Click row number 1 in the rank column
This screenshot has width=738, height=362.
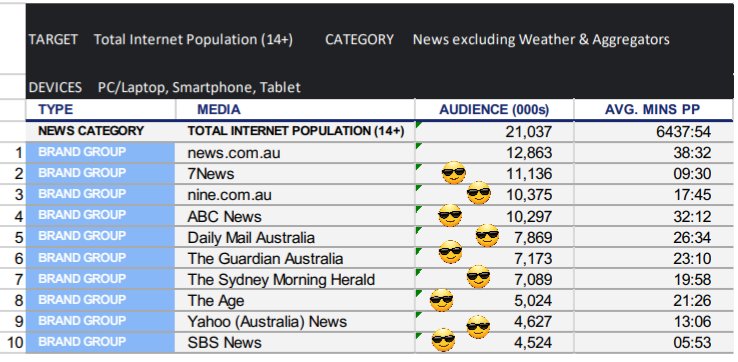pos(19,153)
